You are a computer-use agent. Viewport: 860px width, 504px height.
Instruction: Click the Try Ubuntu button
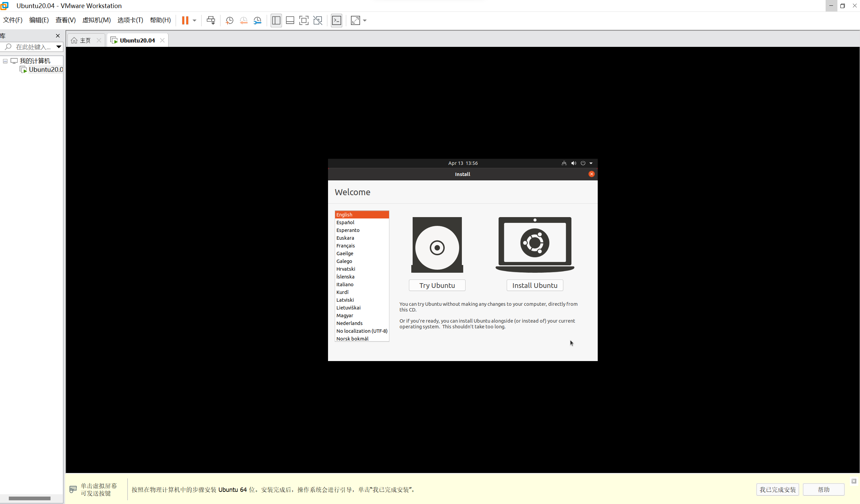[x=437, y=285]
